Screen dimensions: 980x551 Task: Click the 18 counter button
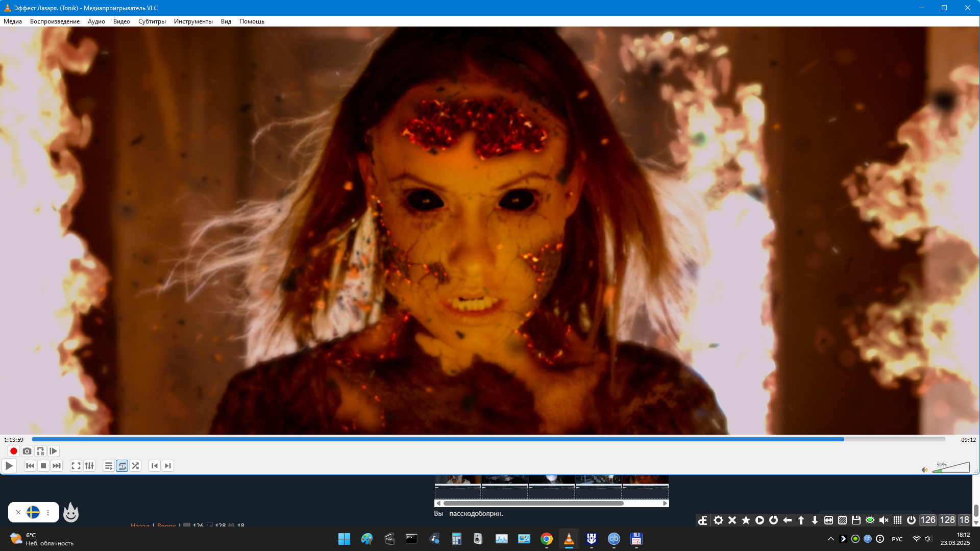964,520
